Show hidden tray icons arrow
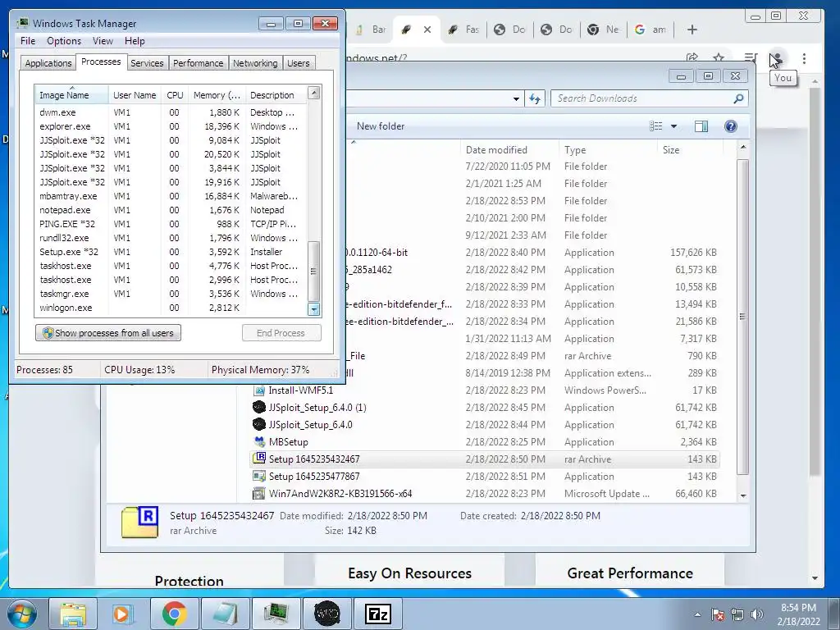Image resolution: width=840 pixels, height=630 pixels. click(697, 614)
